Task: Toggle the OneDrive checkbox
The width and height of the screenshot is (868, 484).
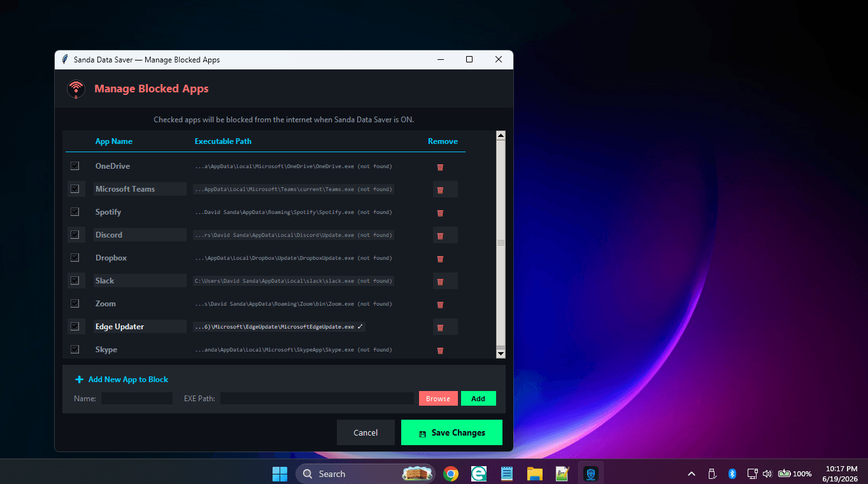Action: 75,166
